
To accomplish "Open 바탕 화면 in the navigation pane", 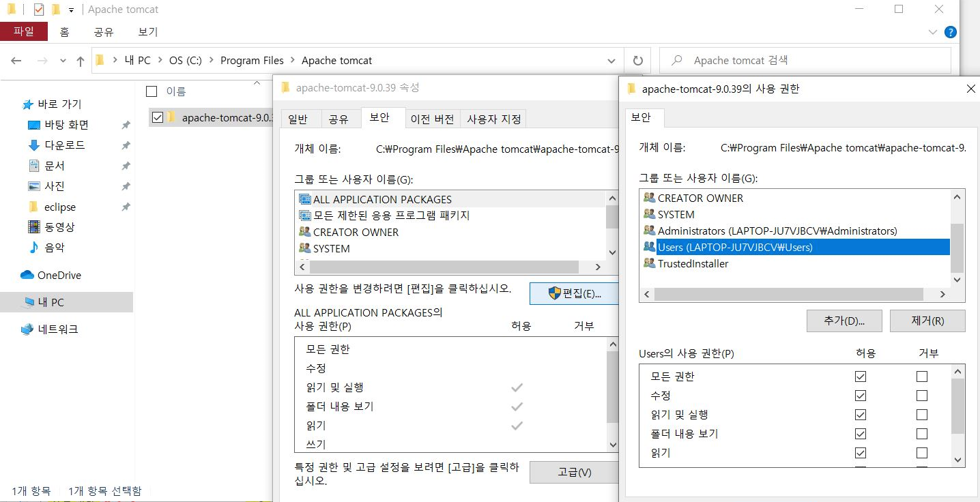I will click(66, 125).
